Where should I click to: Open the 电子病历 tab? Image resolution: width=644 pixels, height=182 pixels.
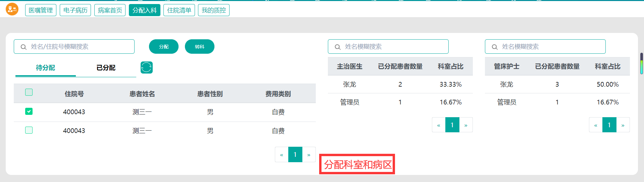pos(75,10)
